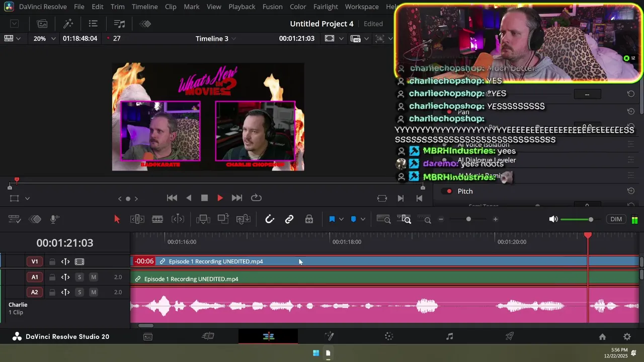The height and width of the screenshot is (362, 644).
Task: Open the Color page icon
Action: click(389, 336)
